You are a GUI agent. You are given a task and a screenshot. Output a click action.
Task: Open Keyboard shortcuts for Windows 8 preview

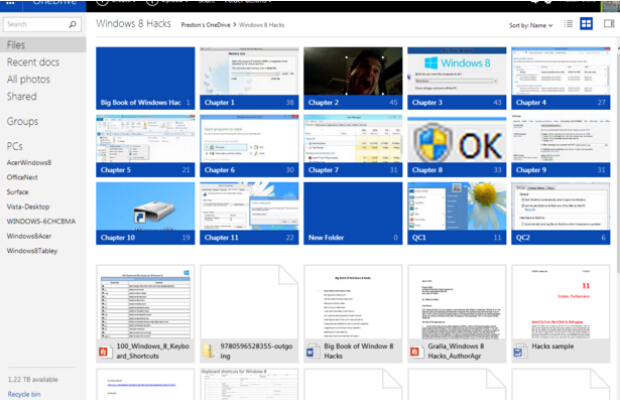pyautogui.click(x=249, y=384)
